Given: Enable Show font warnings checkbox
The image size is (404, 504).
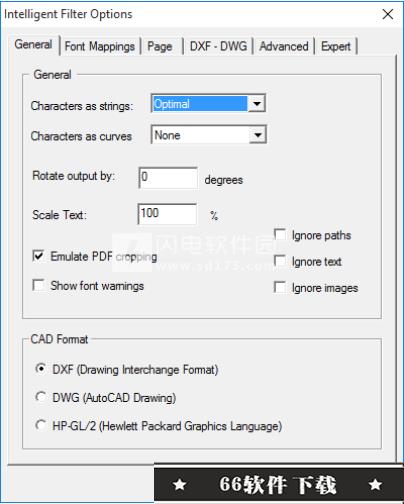Looking at the screenshot, I should (x=38, y=285).
